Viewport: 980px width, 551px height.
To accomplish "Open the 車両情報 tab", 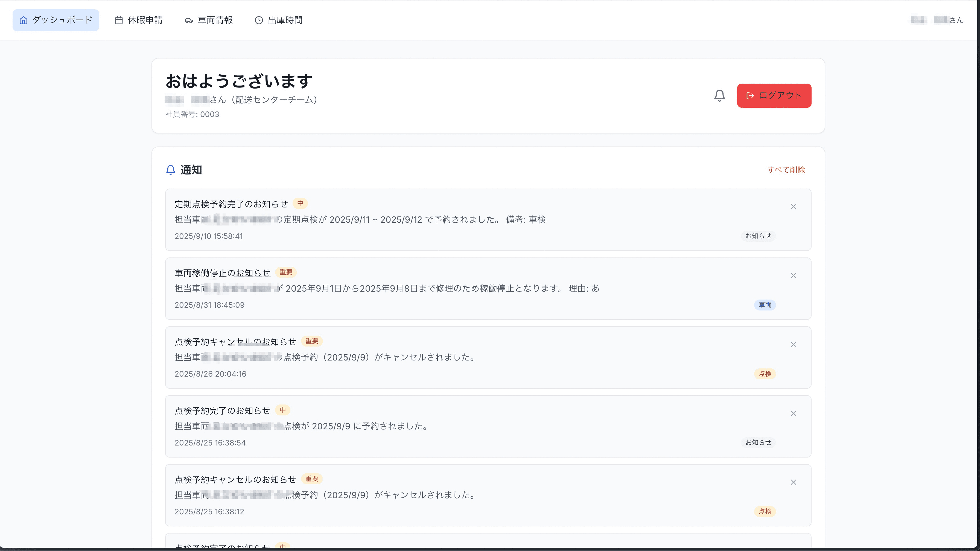I will coord(208,20).
